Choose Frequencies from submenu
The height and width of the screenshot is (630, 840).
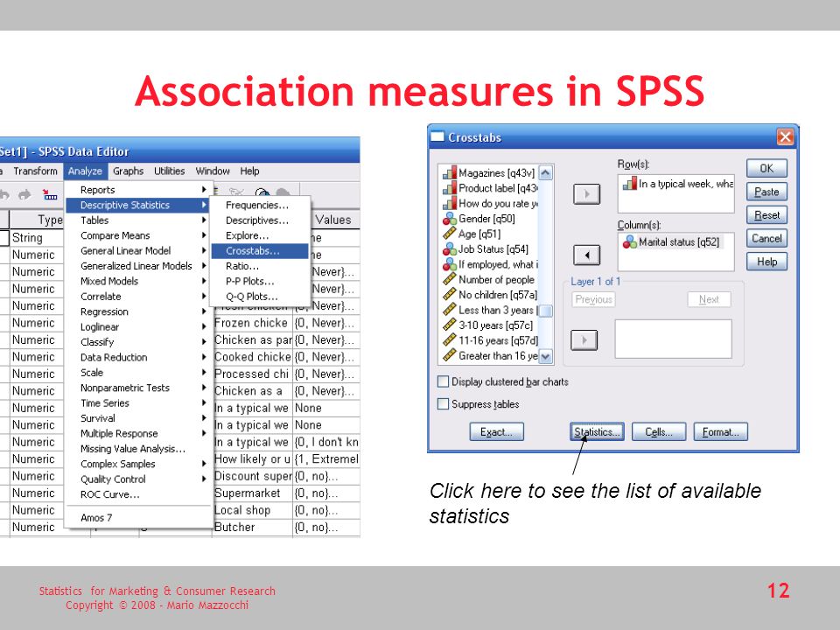tap(260, 205)
